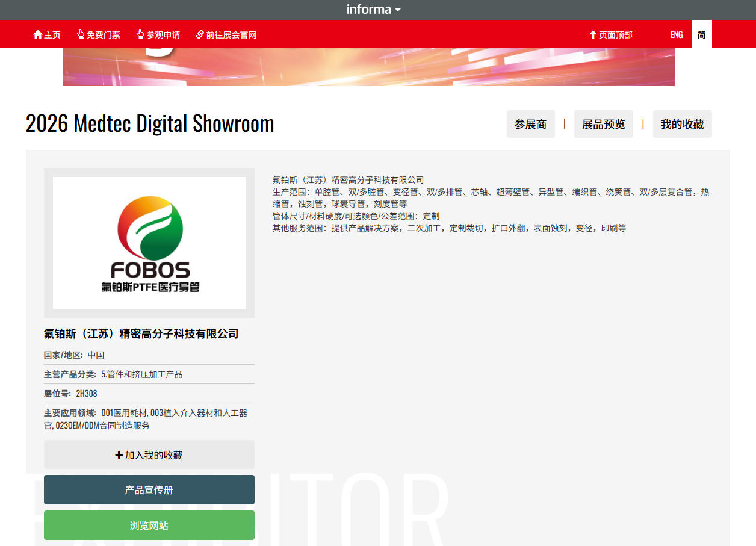The width and height of the screenshot is (756, 546).
Task: Click the up arrow icon beside 页面顶部
Action: click(x=593, y=35)
